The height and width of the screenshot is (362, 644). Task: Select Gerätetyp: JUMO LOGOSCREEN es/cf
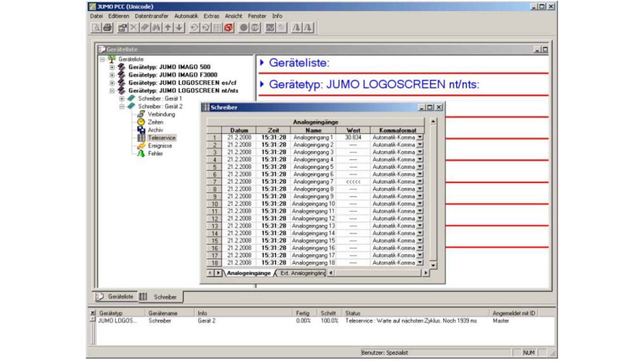182,83
